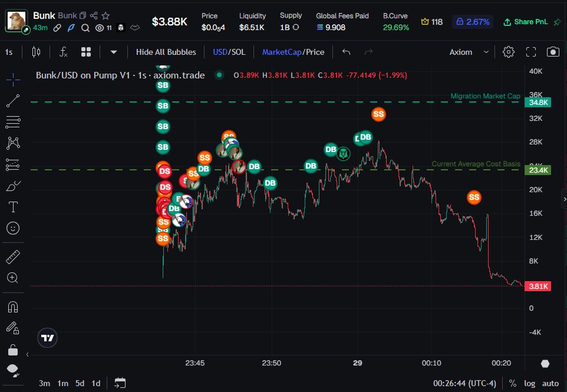Click the Bunk token dog avatar

[x=17, y=21]
